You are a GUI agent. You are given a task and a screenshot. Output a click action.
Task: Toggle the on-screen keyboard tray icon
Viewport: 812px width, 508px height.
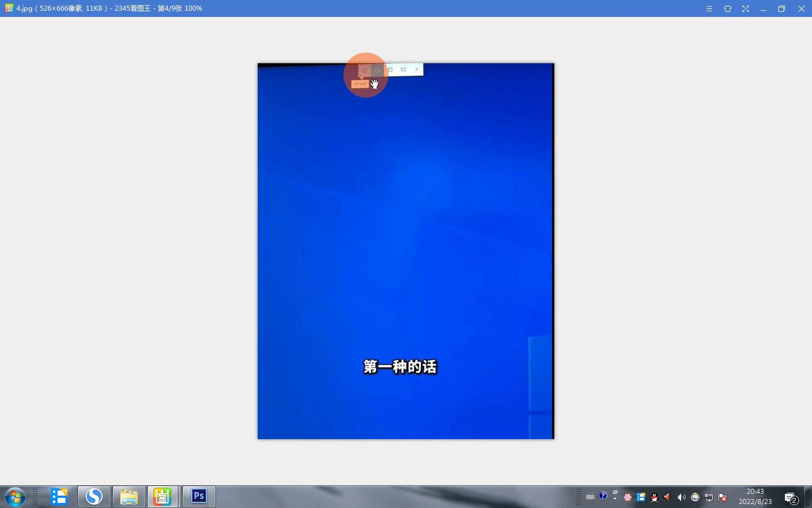click(590, 497)
